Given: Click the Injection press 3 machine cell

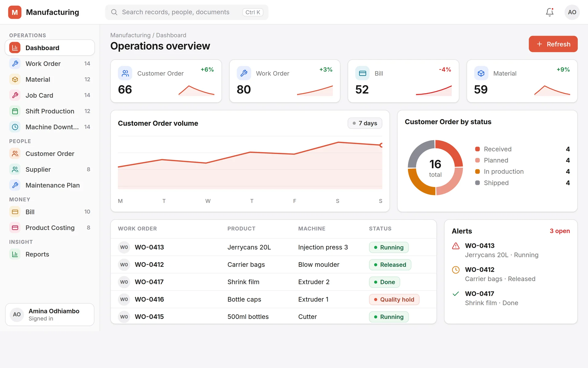Looking at the screenshot, I should pyautogui.click(x=323, y=247).
